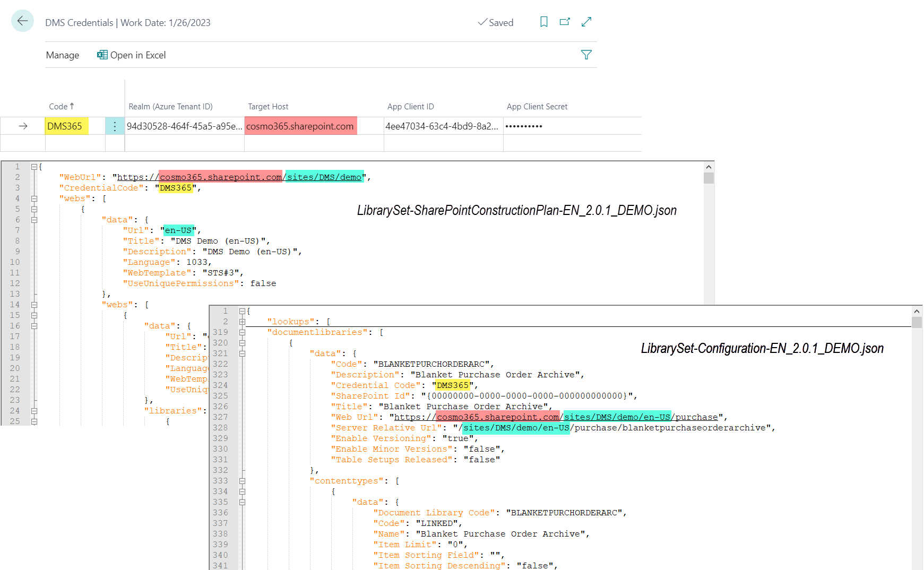Viewport: 924px width, 570px height.
Task: Click Open in Excel action
Action: (138, 55)
